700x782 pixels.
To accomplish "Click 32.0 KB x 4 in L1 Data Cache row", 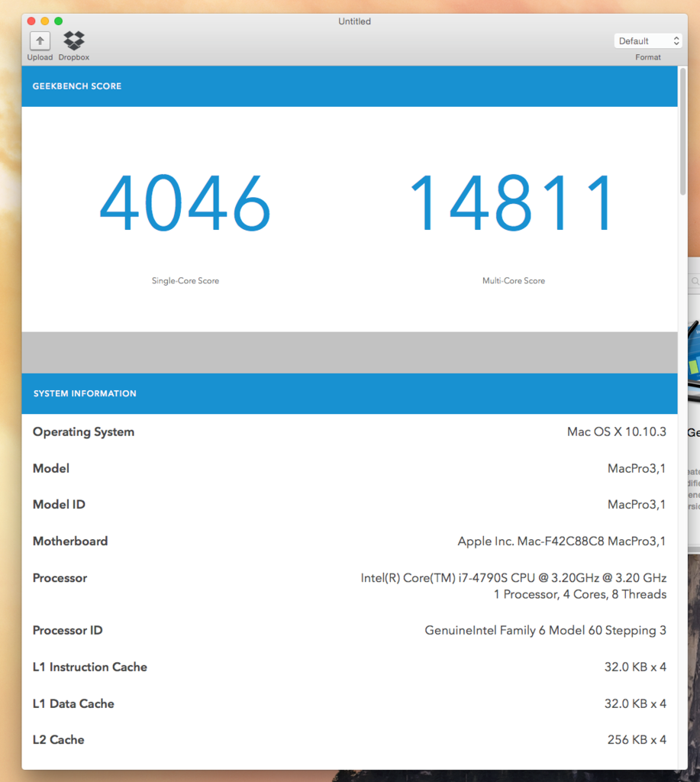I will coord(635,703).
